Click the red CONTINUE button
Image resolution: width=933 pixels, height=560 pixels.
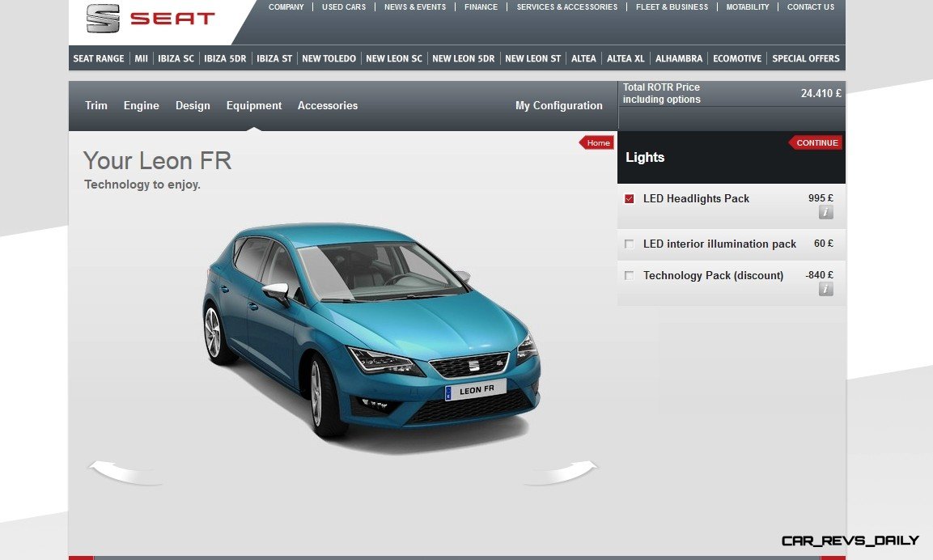[816, 142]
